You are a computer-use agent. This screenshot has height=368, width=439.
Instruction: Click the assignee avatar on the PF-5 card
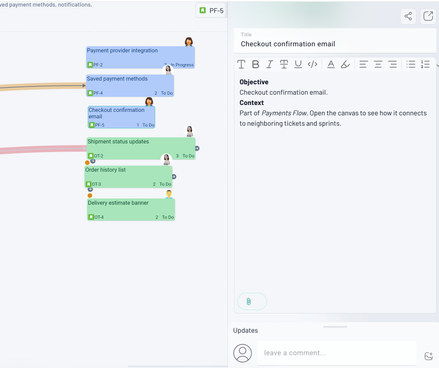[149, 101]
